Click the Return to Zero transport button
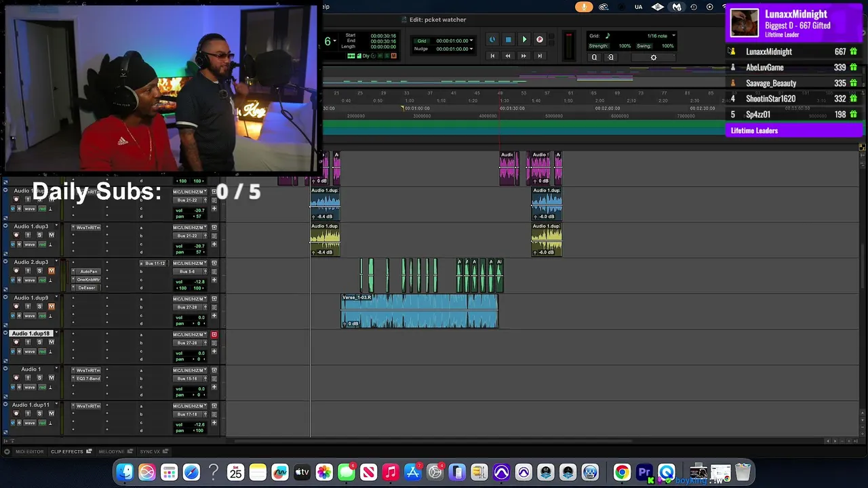 pos(492,56)
